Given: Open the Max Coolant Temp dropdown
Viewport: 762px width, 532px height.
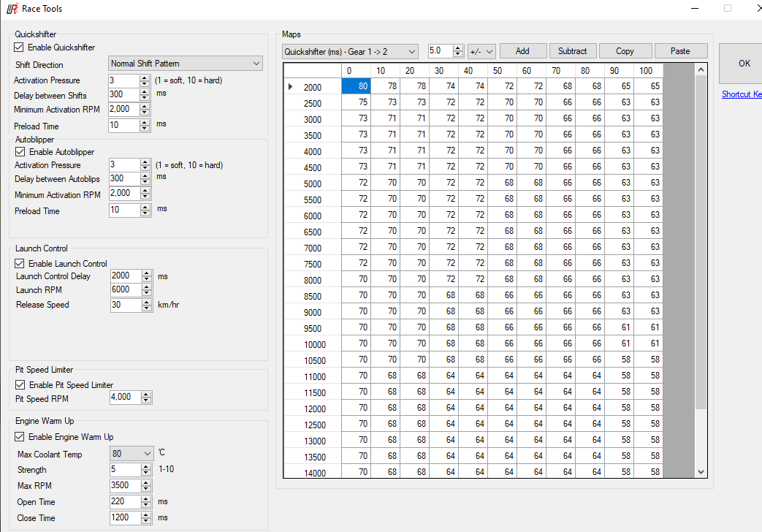Looking at the screenshot, I should pos(132,455).
